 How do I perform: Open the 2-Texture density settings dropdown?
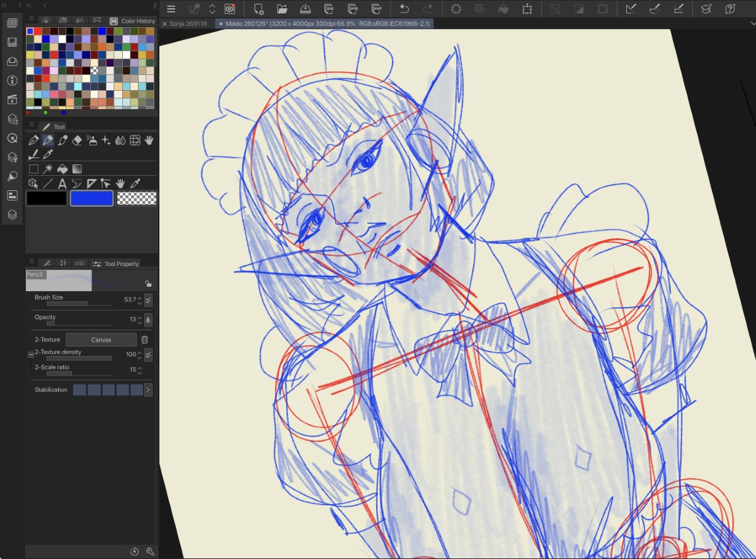click(x=148, y=355)
